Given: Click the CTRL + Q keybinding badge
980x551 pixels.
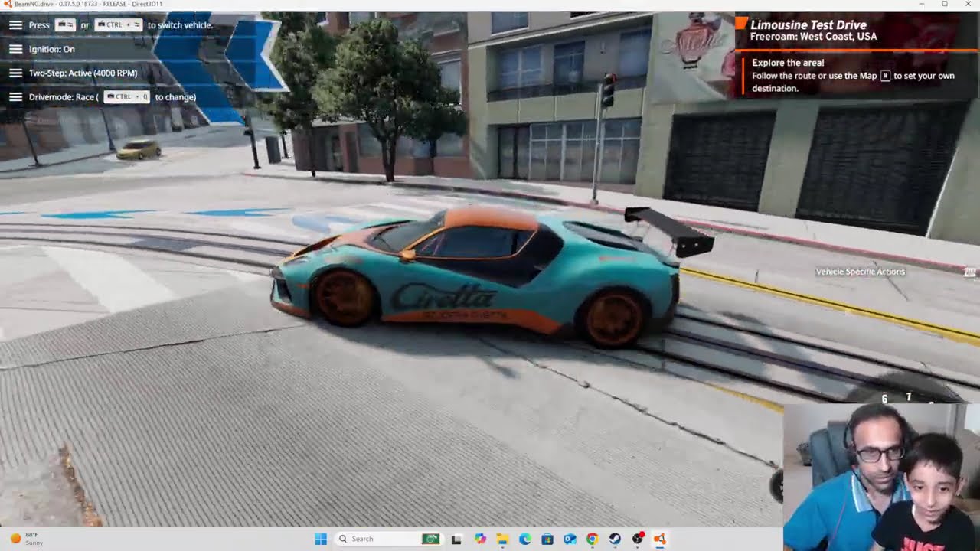Looking at the screenshot, I should [126, 97].
